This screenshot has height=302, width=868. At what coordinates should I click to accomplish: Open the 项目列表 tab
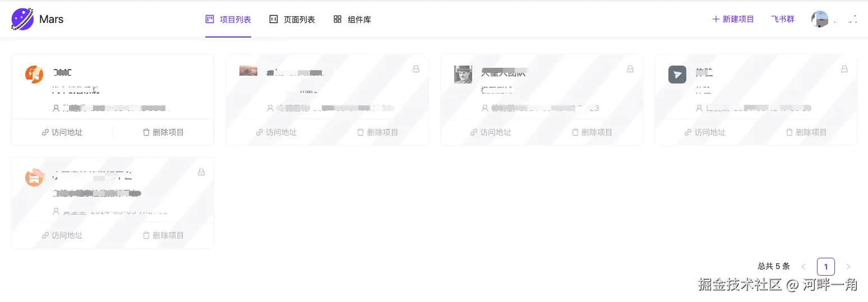click(228, 20)
